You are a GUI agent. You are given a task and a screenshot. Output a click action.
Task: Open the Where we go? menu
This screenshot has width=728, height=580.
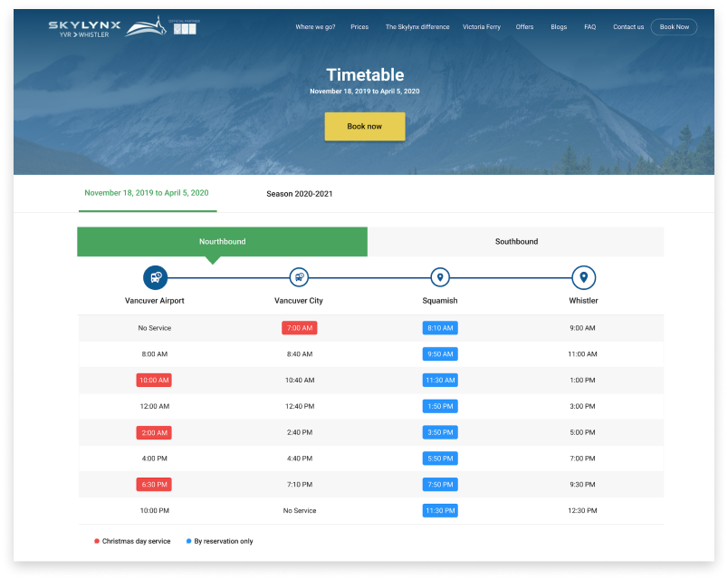[315, 27]
